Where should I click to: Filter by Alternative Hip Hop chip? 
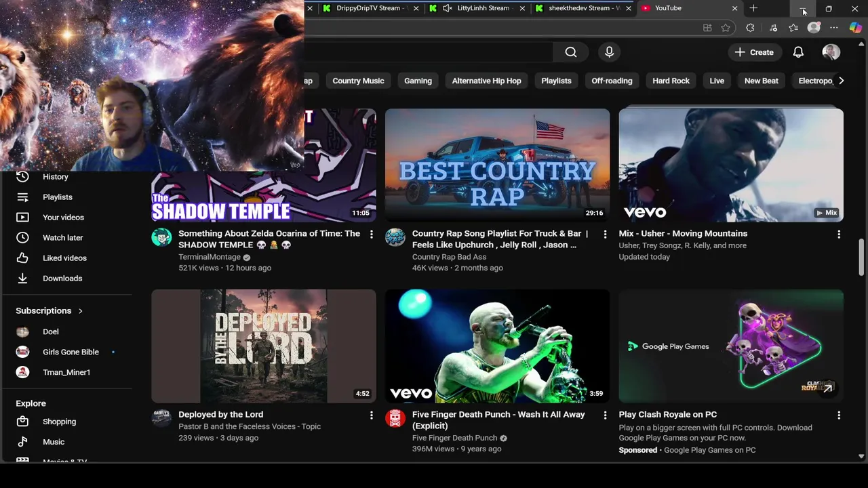click(x=486, y=81)
